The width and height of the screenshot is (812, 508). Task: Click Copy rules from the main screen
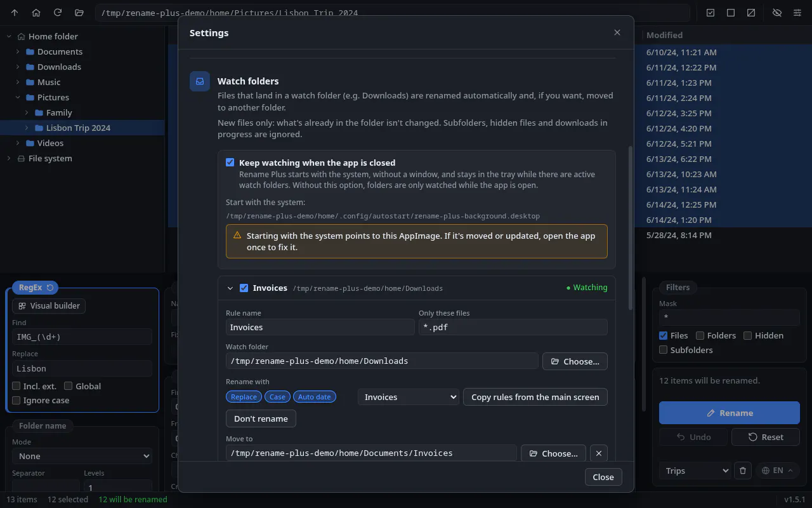point(535,397)
